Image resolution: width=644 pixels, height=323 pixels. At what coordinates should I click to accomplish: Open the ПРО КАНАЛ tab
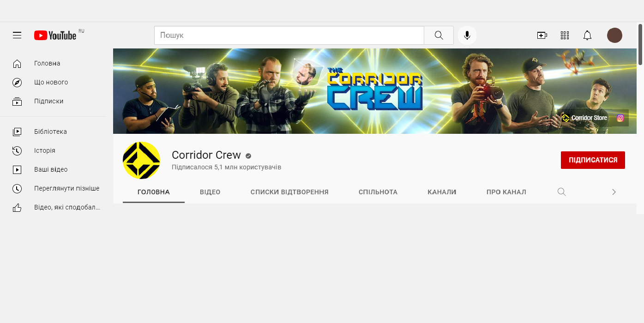pyautogui.click(x=506, y=192)
